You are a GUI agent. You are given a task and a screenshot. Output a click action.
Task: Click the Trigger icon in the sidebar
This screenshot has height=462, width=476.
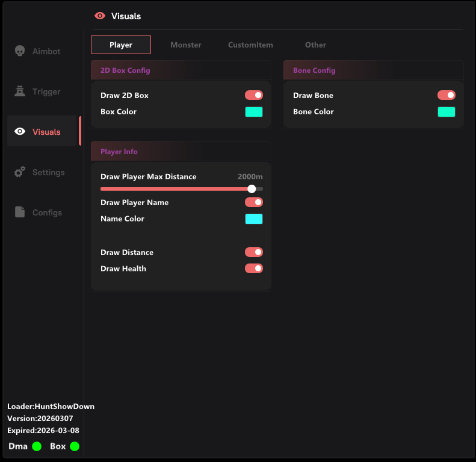pos(20,91)
